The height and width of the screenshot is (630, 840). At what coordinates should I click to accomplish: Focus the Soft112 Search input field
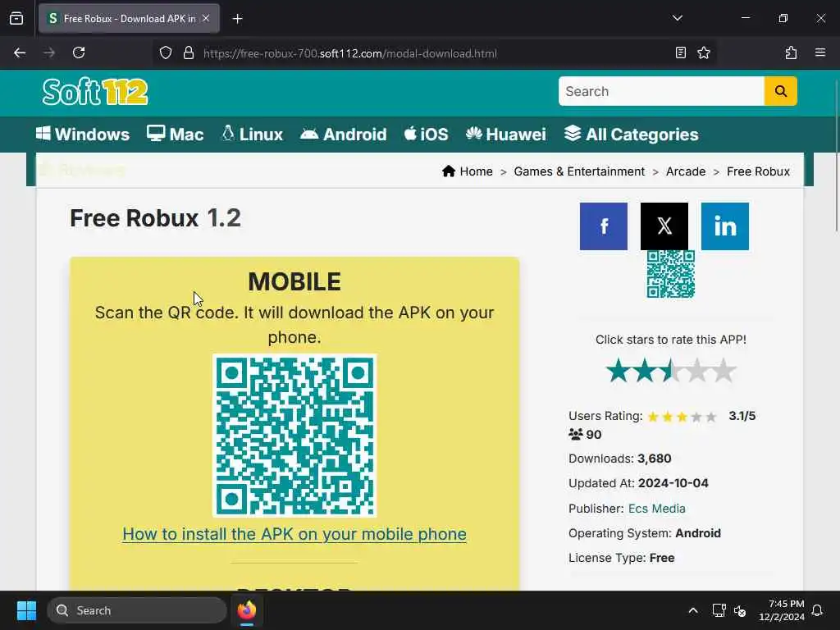click(661, 91)
